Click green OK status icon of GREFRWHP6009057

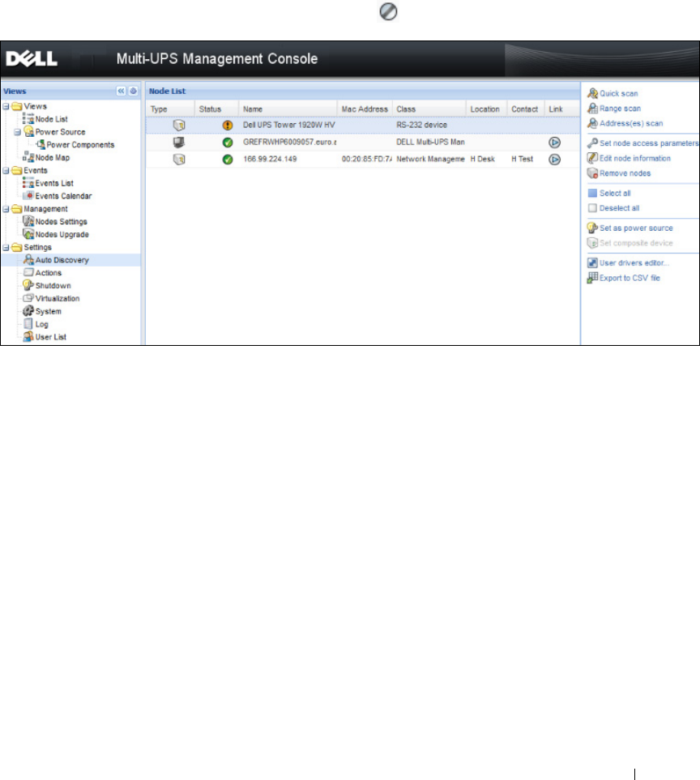(228, 143)
